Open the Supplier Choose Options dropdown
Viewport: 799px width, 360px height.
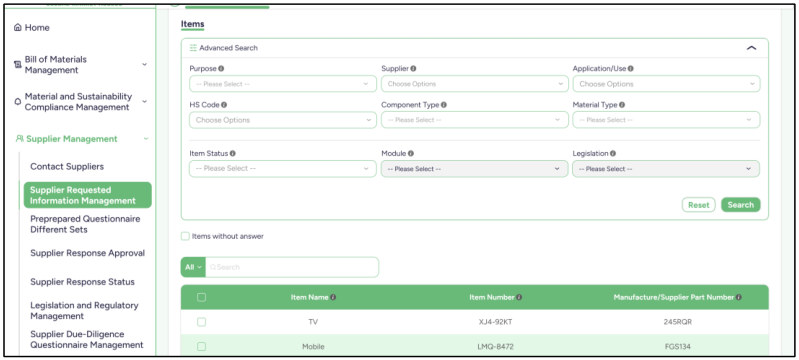pos(475,84)
